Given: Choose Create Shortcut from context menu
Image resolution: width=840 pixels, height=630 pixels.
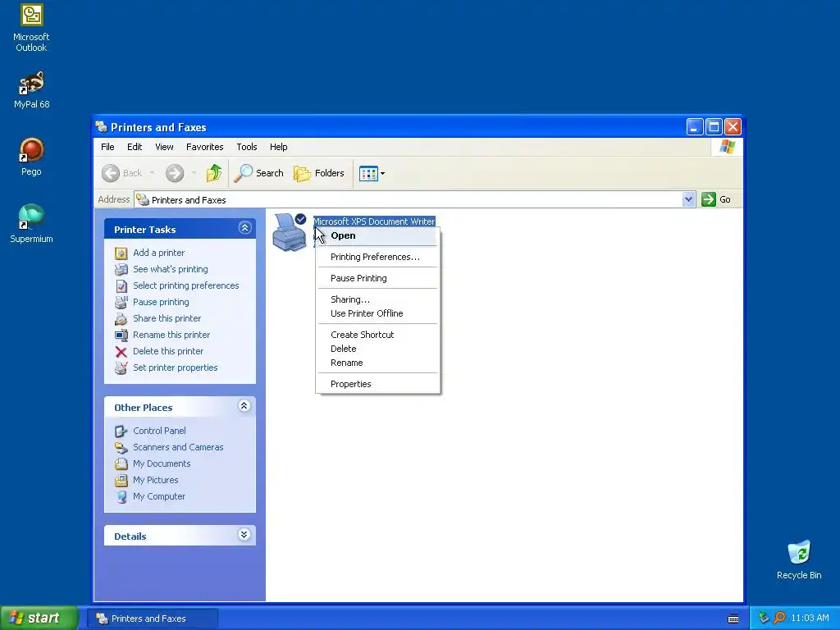Looking at the screenshot, I should click(x=377, y=335).
